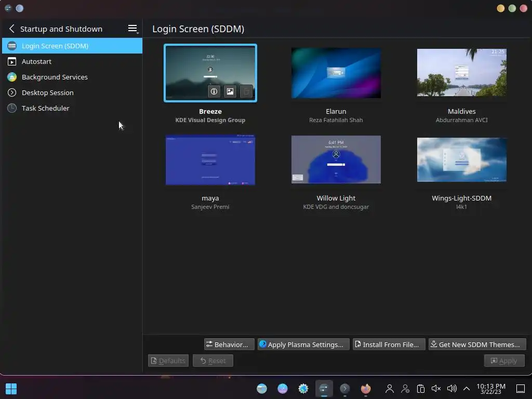Click the window app icon in titlebar
The width and height of the screenshot is (532, 399).
(x=8, y=8)
